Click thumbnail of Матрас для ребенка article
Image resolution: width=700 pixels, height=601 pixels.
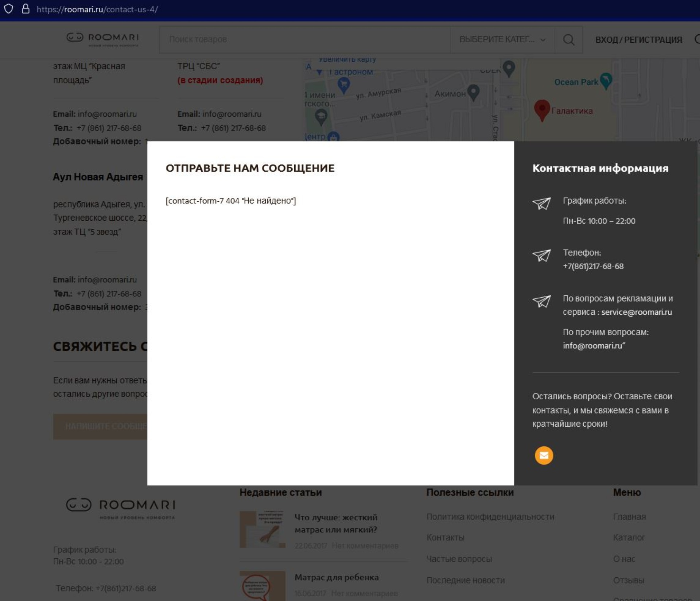click(x=262, y=586)
